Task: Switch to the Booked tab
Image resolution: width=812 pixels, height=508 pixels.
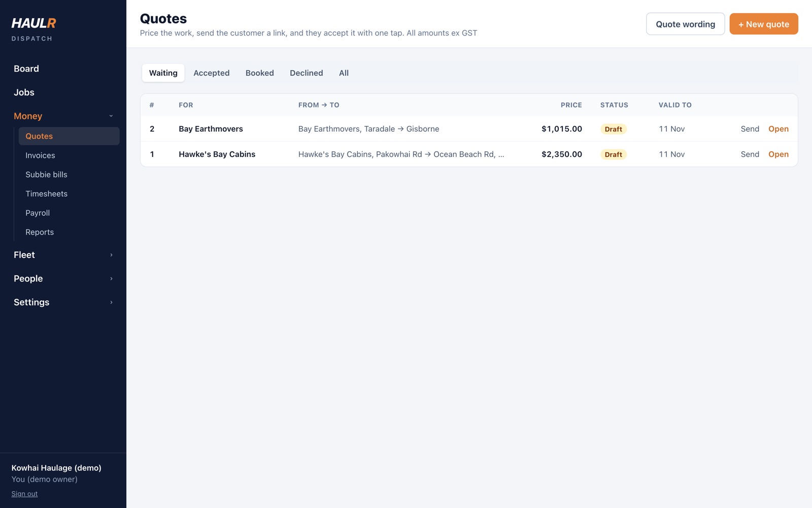Action: click(x=260, y=73)
